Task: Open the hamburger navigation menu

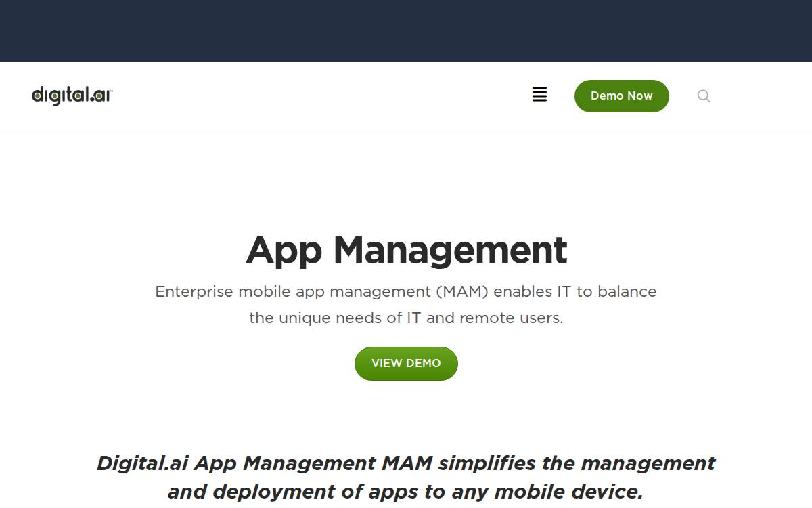Action: point(539,95)
